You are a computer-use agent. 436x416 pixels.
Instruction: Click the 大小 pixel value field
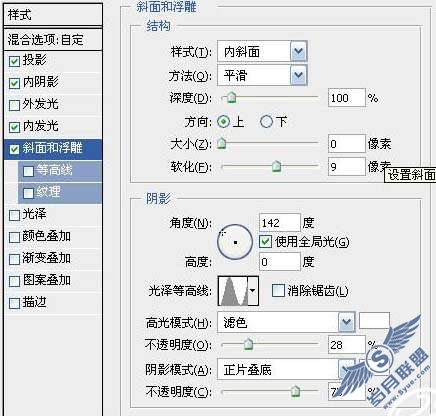(x=347, y=144)
